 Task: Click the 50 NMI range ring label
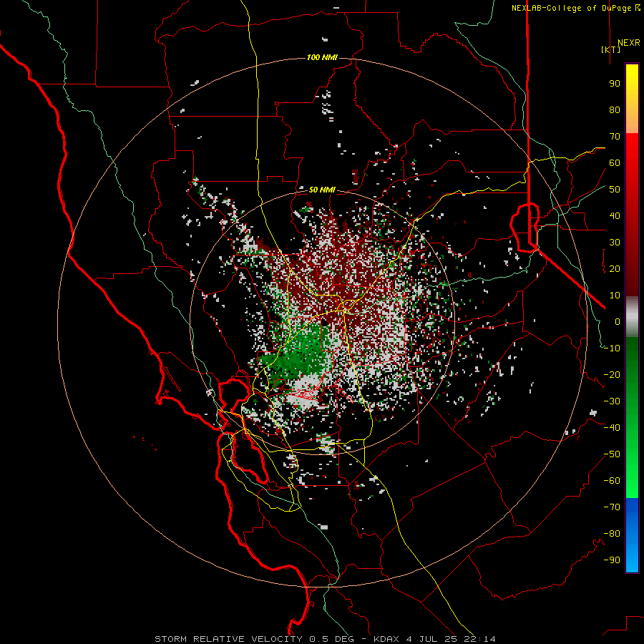[322, 190]
